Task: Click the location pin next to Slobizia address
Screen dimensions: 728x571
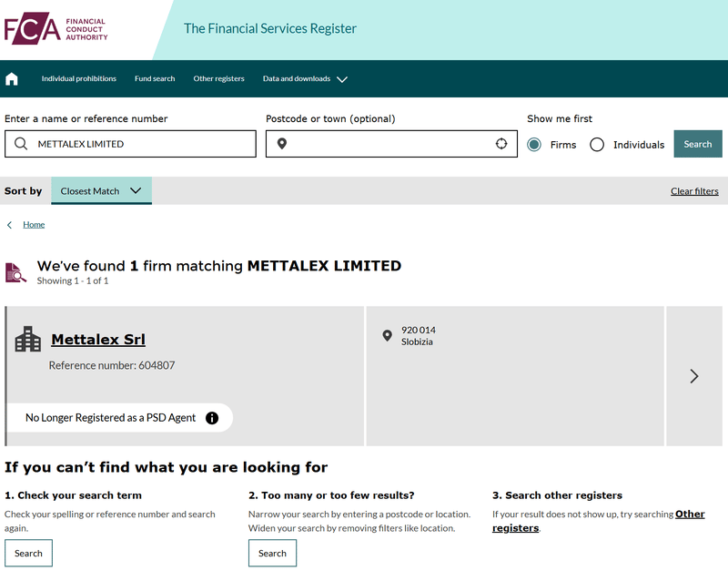Action: [x=388, y=335]
